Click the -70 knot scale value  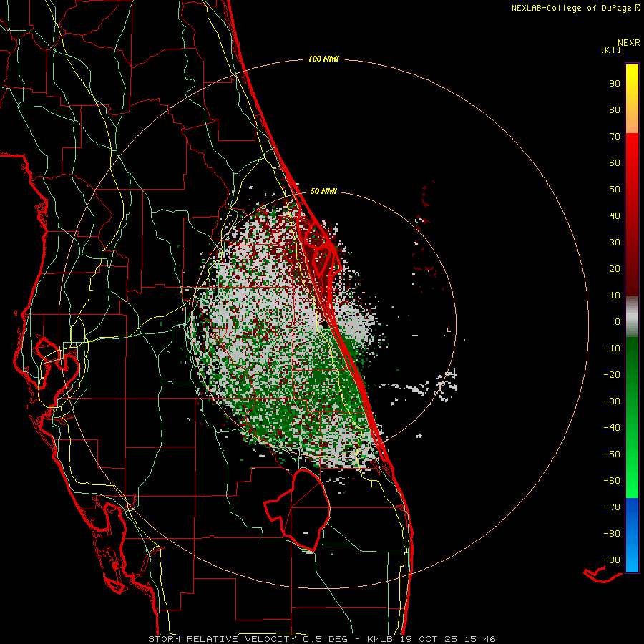[612, 507]
